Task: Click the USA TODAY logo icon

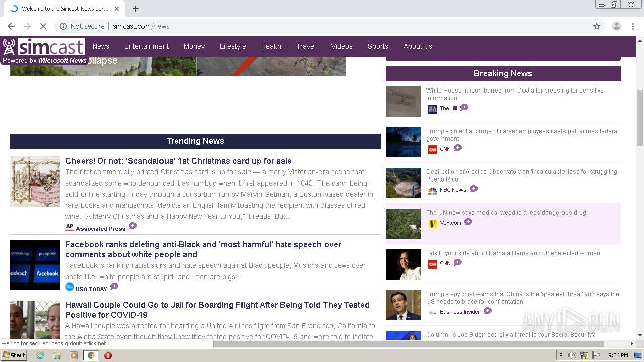Action: pos(70,287)
